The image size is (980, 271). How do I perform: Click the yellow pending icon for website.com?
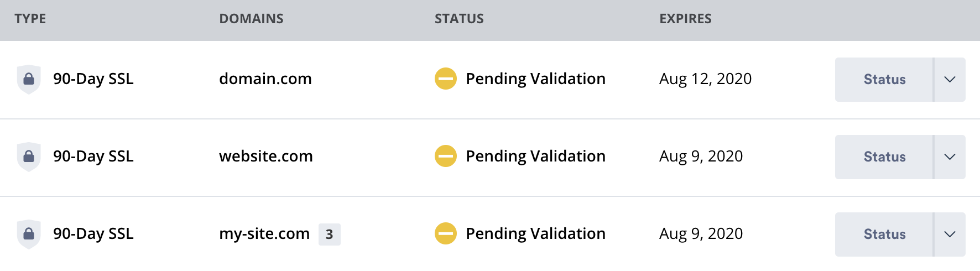(x=445, y=156)
